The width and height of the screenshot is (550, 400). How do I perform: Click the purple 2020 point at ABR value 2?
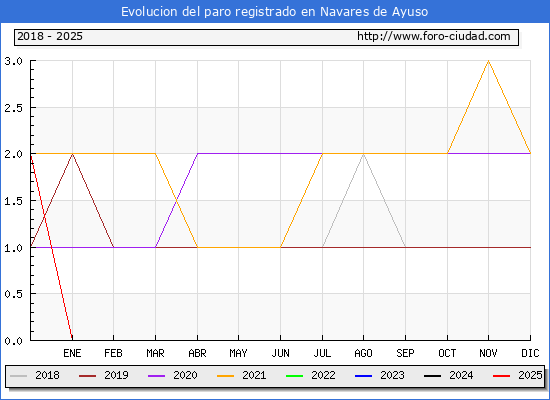click(x=197, y=154)
